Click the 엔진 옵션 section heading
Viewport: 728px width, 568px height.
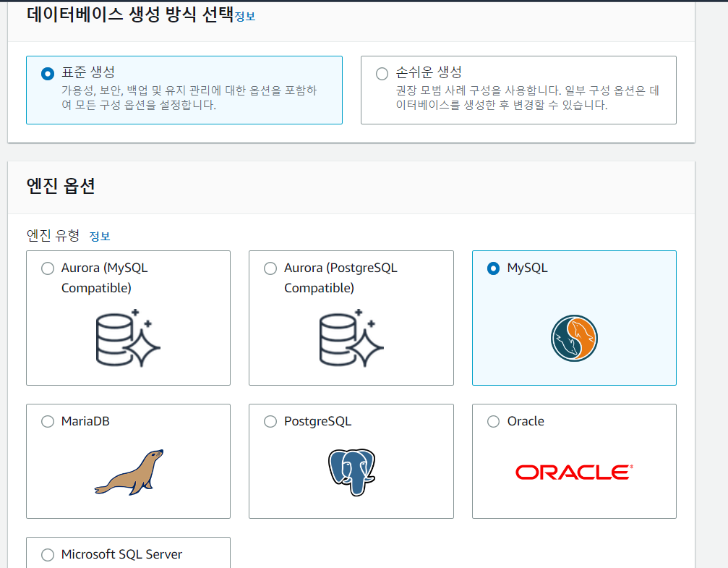point(61,186)
